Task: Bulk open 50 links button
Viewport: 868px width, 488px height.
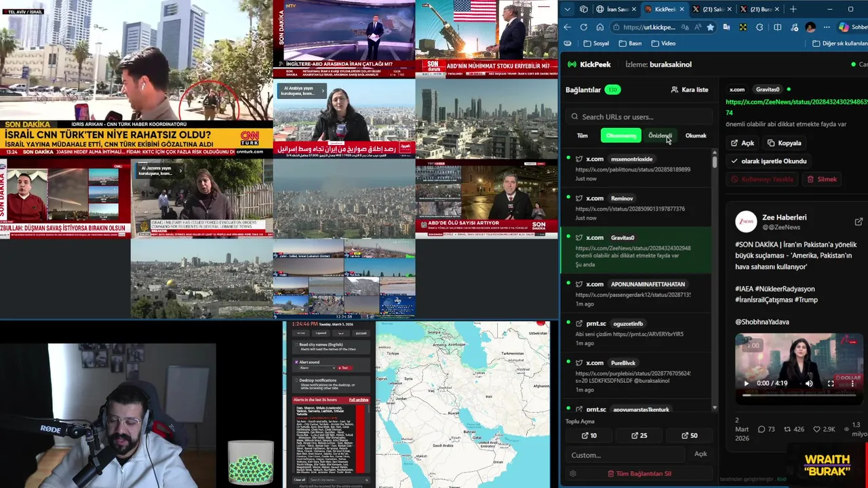Action: point(689,436)
